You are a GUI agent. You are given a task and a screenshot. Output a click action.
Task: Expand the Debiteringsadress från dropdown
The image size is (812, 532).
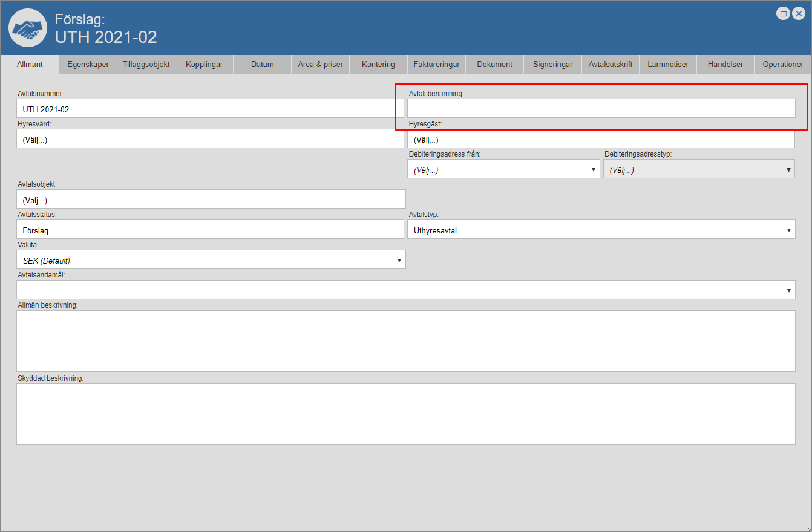click(503, 170)
